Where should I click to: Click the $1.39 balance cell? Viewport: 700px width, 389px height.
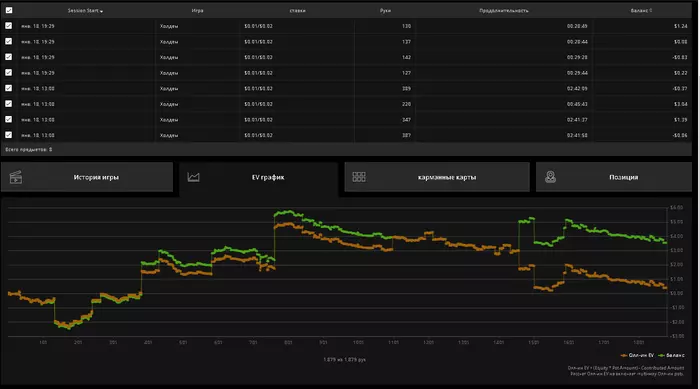pos(680,120)
